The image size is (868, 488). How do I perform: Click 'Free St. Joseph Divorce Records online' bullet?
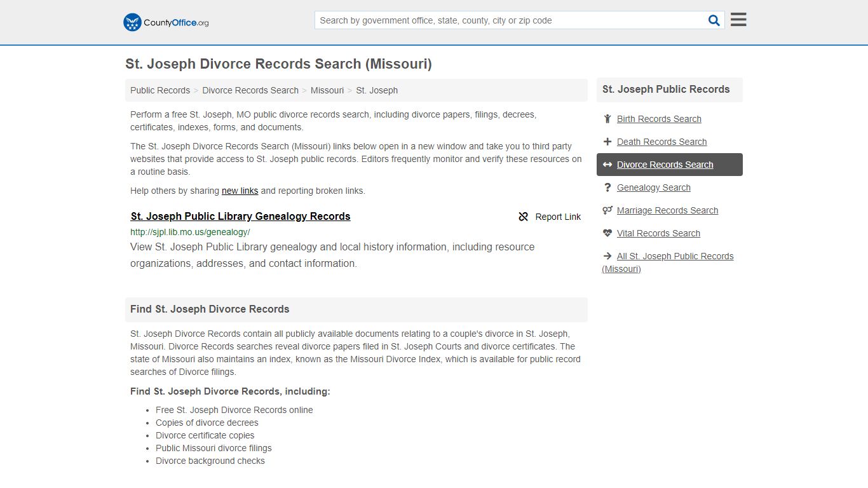[x=234, y=410]
